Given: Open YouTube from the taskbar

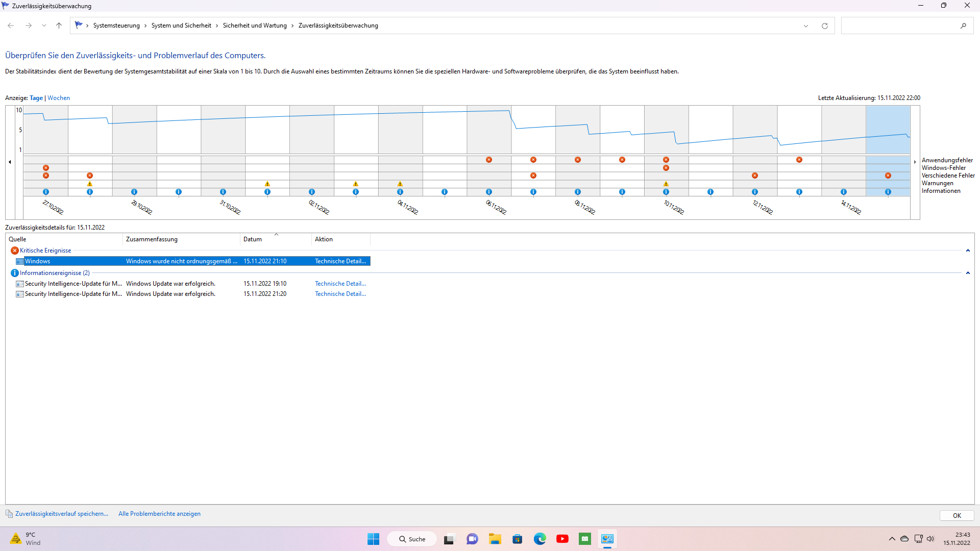Looking at the screenshot, I should coord(562,539).
